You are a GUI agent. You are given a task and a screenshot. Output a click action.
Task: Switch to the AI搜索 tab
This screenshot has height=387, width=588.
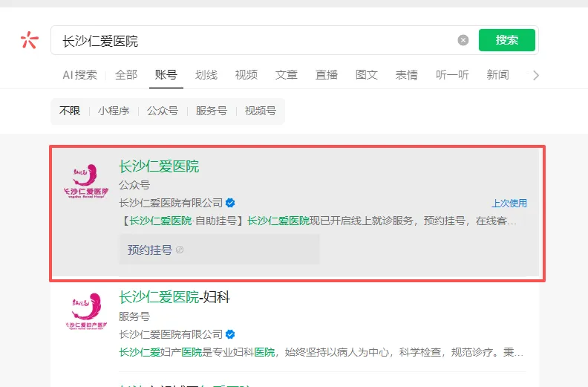click(x=79, y=75)
